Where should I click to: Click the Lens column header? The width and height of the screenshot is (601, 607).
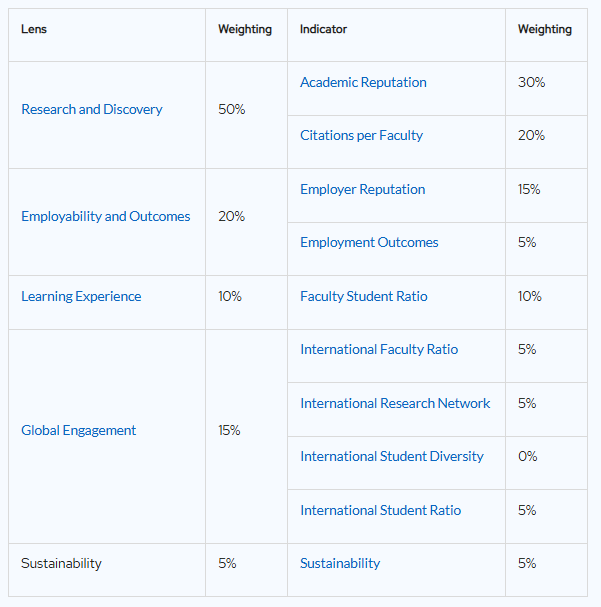point(34,29)
